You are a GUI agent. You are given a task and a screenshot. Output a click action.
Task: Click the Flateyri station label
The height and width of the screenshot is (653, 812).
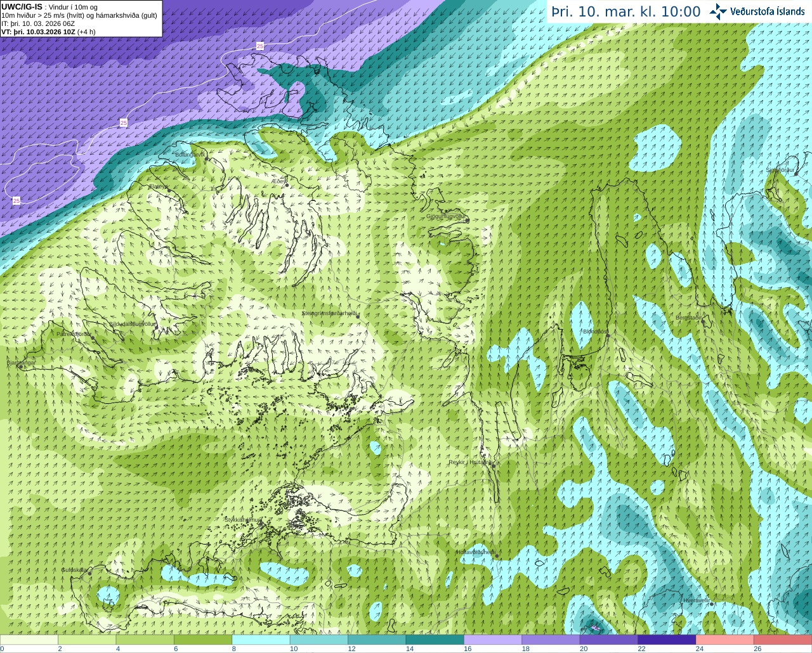(x=158, y=186)
